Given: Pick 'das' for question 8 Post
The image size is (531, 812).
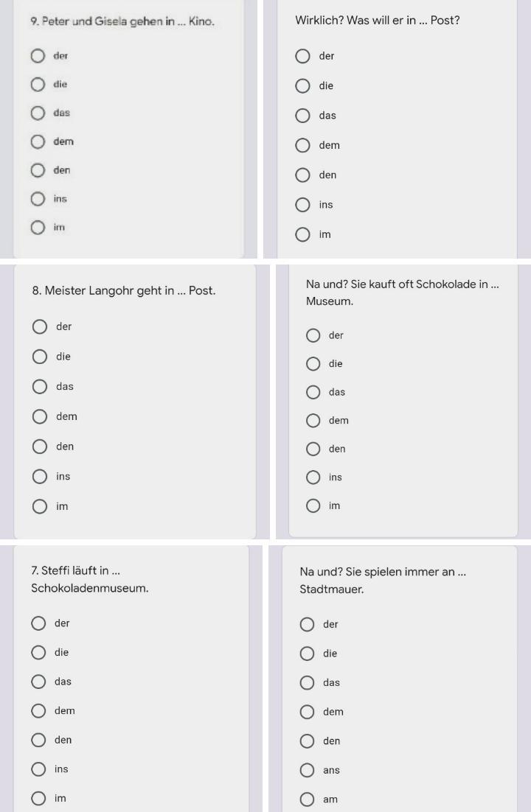Looking at the screenshot, I should click(41, 387).
